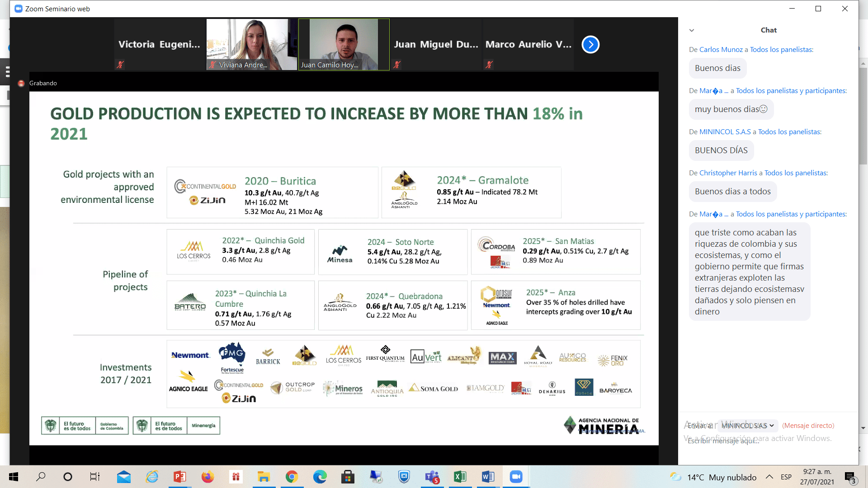868x488 pixels.
Task: Click the 'Buenos dias' chat bubble
Action: [x=717, y=68]
